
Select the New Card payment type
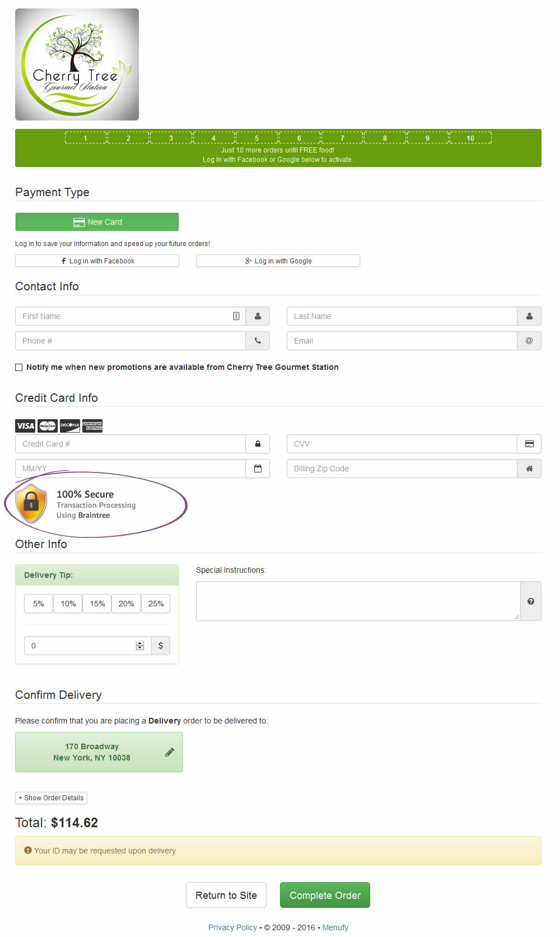pyautogui.click(x=97, y=222)
